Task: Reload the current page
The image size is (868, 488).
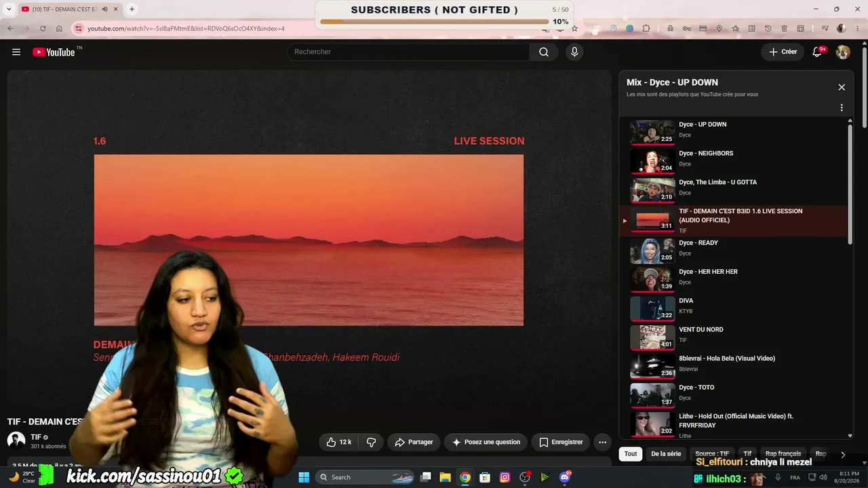Action: [43, 28]
